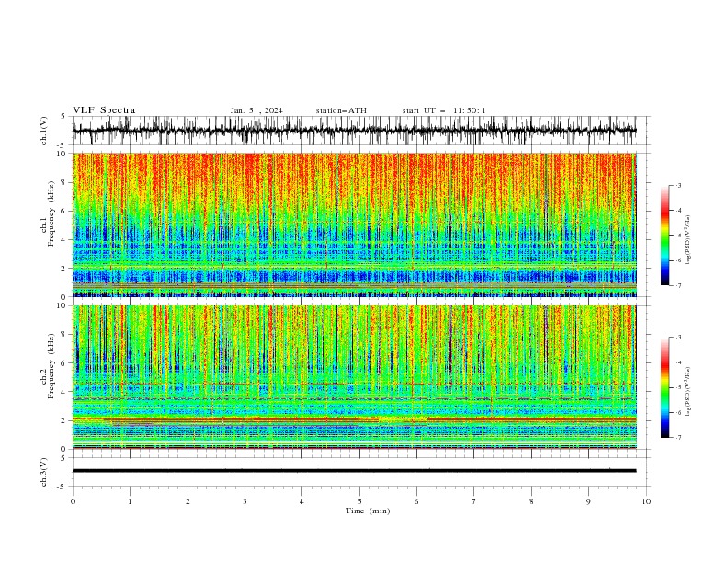Click the ch.1 color bar log(PSD) label

(688, 240)
